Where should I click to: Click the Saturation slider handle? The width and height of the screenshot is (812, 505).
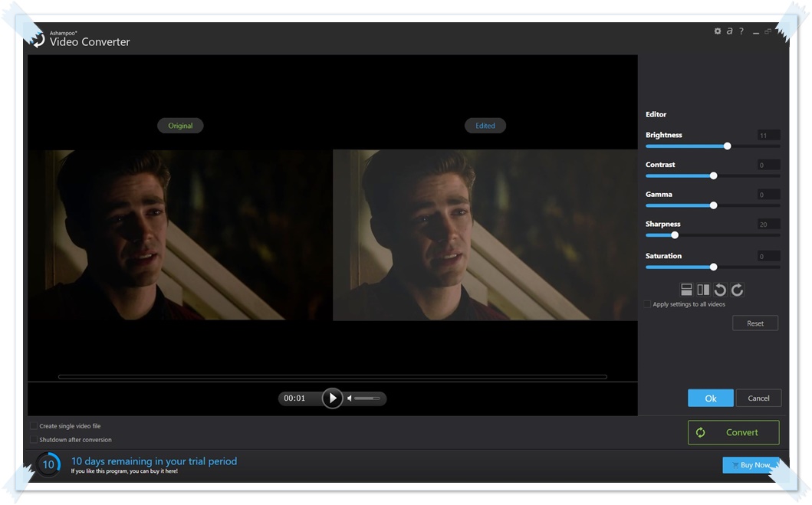(714, 267)
